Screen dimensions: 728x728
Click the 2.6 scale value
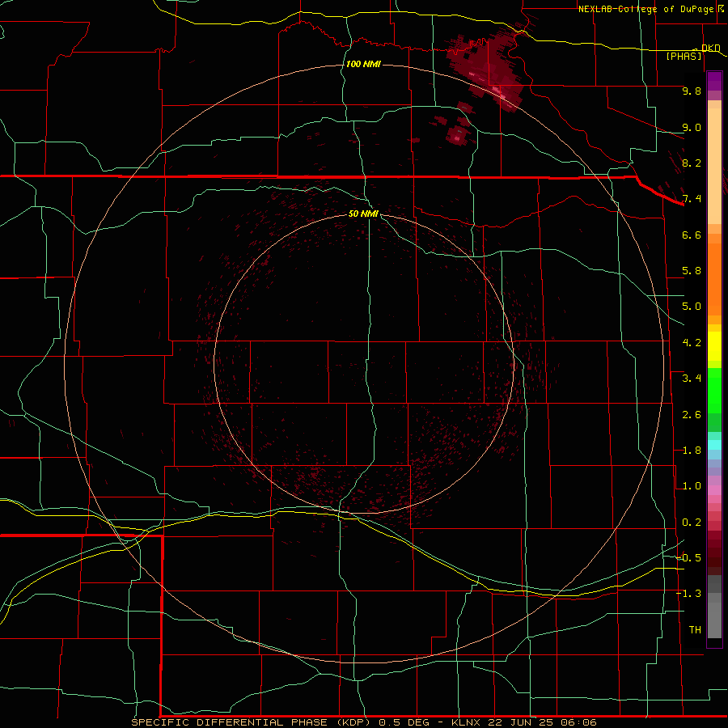(692, 415)
